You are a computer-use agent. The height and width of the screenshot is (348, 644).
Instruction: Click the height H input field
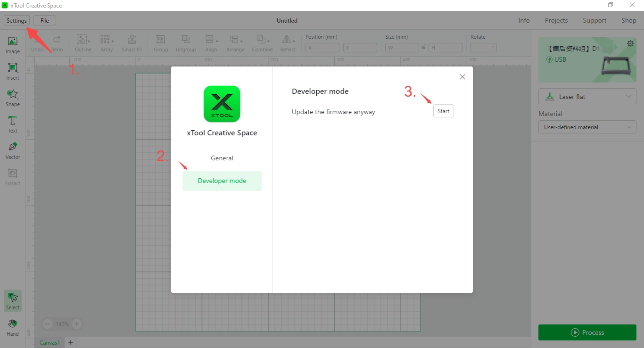click(446, 48)
